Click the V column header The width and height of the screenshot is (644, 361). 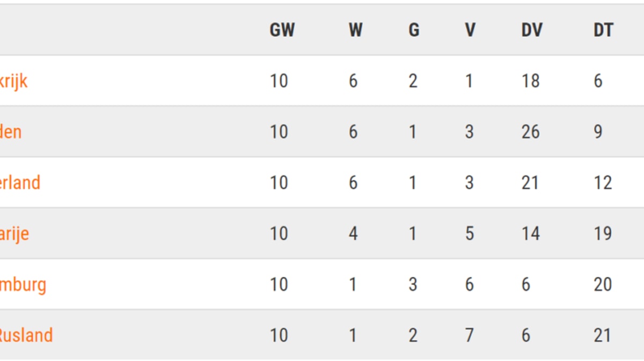click(x=470, y=30)
